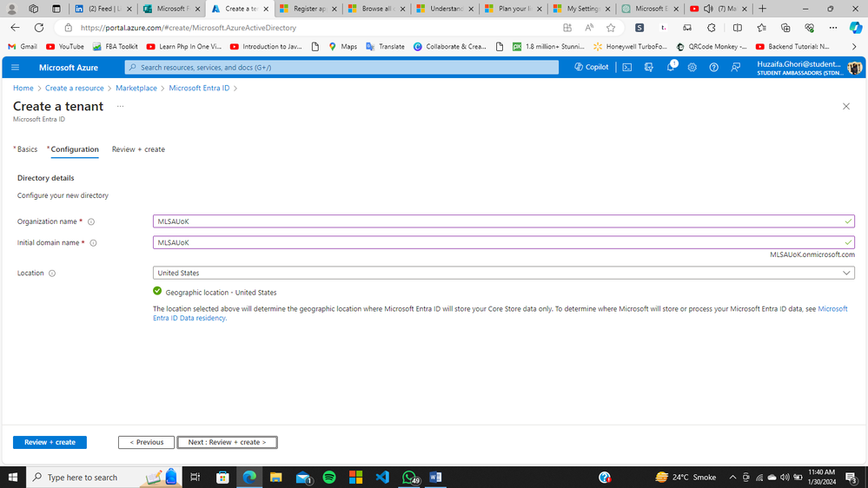Show hidden system tray icons
This screenshot has width=868, height=488.
point(732,477)
